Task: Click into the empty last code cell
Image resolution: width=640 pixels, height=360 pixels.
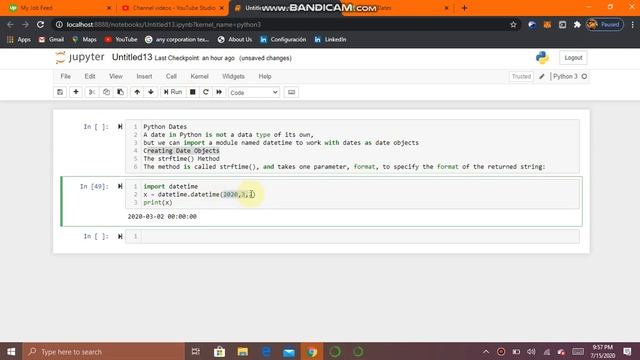Action: [x=359, y=236]
